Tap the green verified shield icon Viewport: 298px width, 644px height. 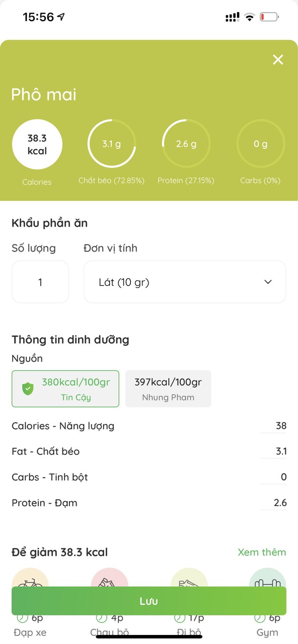(28, 388)
